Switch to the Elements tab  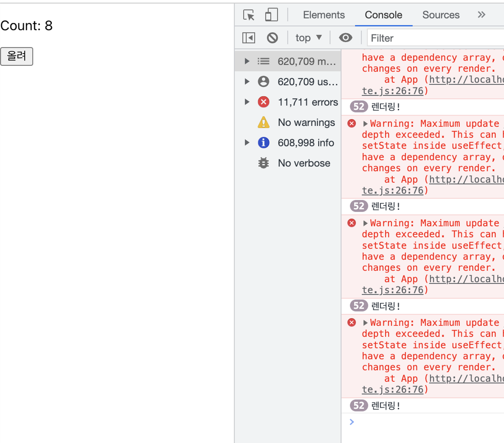pyautogui.click(x=324, y=15)
